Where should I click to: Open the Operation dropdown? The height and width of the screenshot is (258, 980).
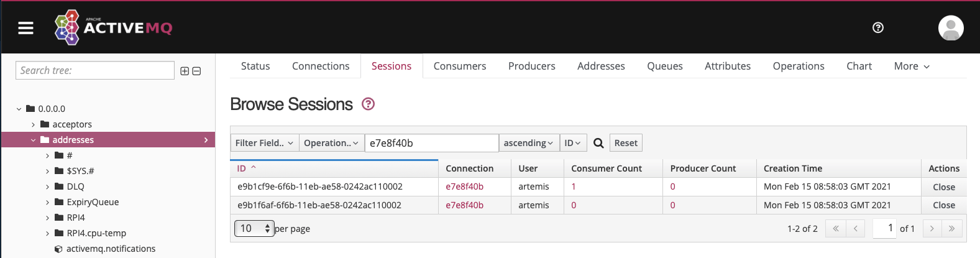click(331, 143)
